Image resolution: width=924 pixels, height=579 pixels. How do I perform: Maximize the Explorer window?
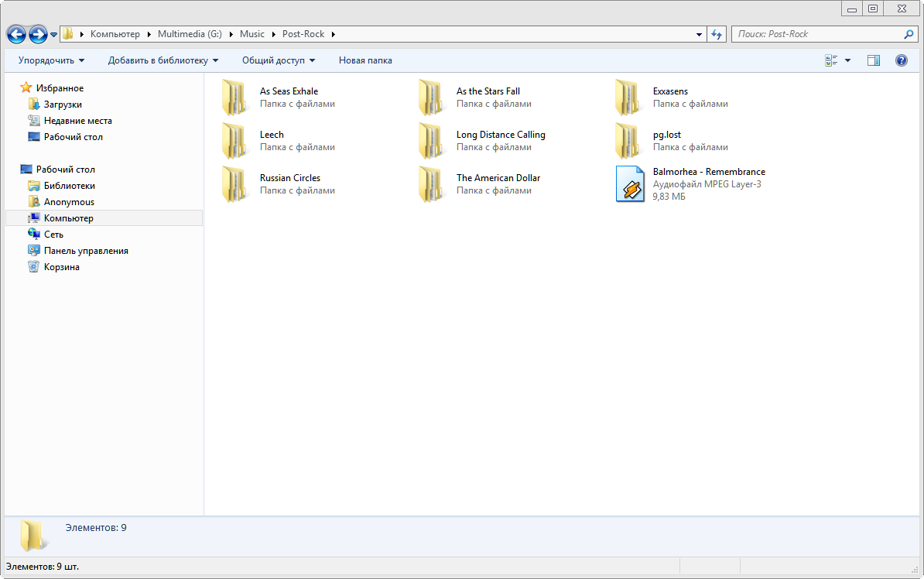874,9
